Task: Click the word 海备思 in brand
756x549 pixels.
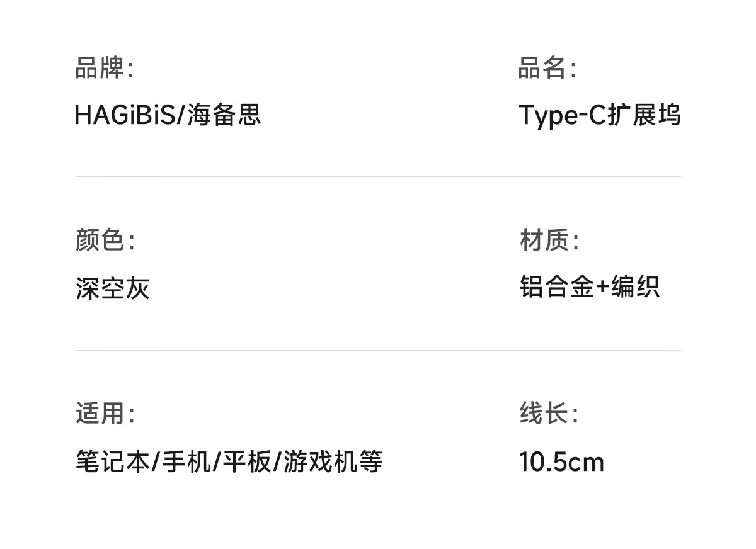Action: click(x=224, y=115)
